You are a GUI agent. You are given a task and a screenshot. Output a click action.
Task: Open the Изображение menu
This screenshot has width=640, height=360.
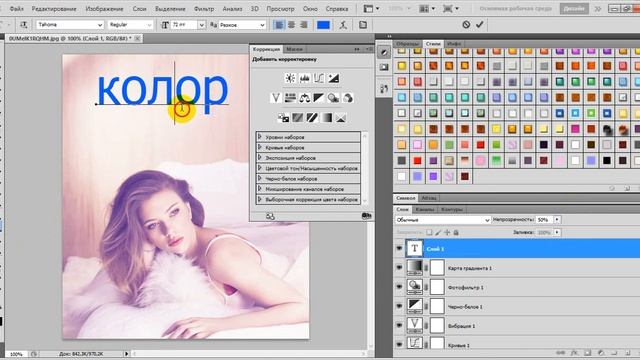pyautogui.click(x=104, y=9)
